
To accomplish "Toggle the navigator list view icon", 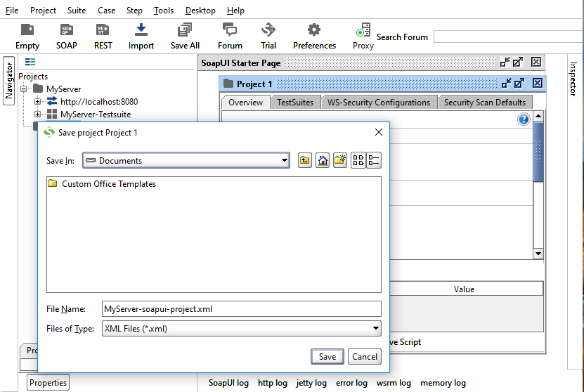I will click(x=30, y=62).
